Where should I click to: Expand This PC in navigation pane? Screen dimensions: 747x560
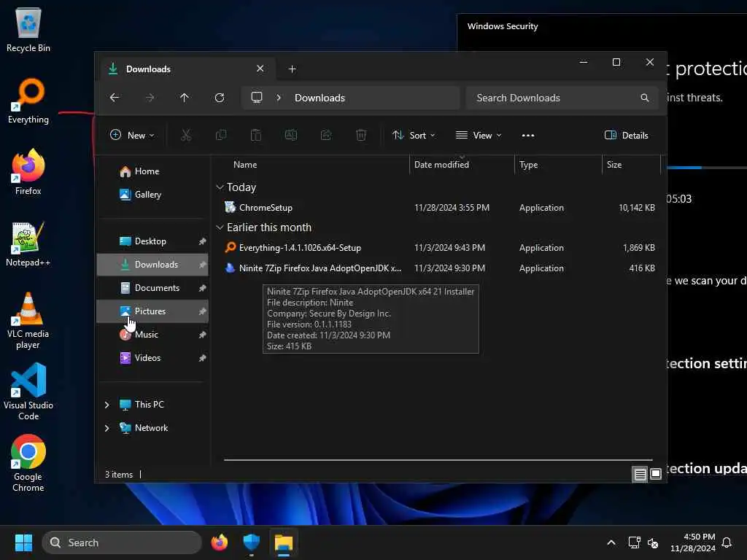point(107,405)
